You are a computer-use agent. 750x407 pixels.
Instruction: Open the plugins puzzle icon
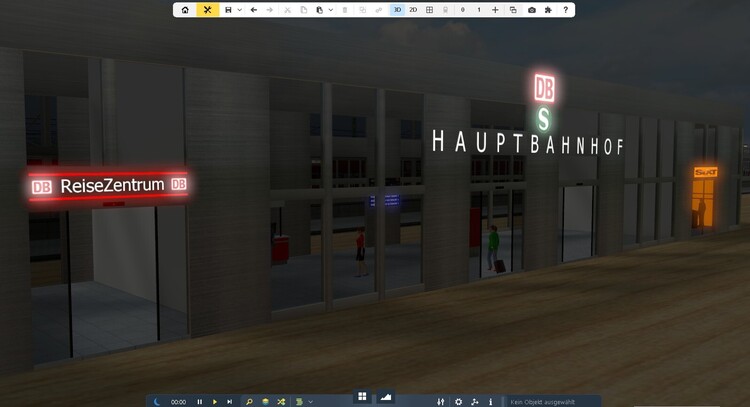[x=548, y=10]
